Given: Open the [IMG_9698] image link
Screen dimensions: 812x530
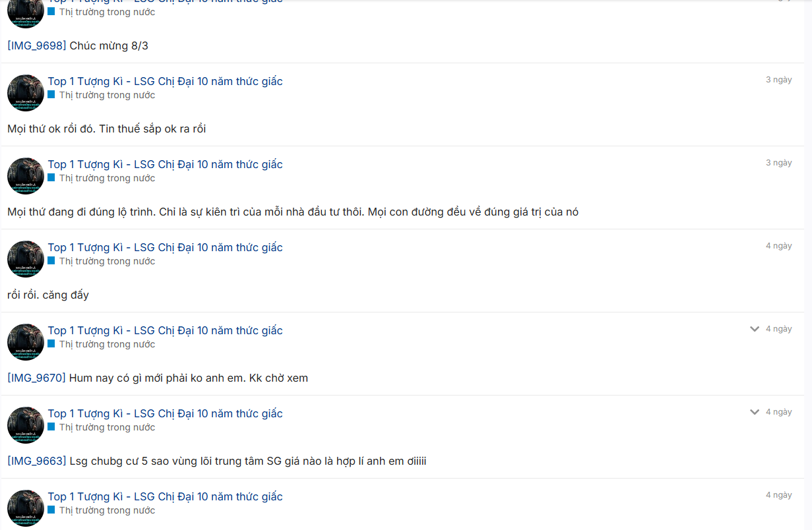Looking at the screenshot, I should (x=37, y=46).
